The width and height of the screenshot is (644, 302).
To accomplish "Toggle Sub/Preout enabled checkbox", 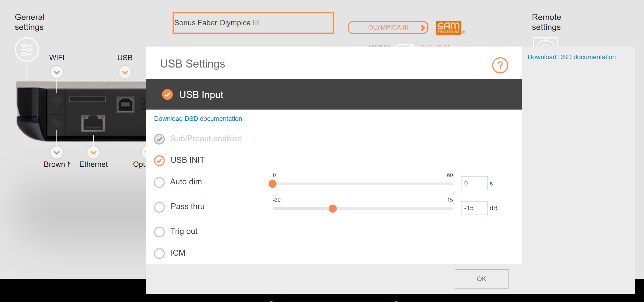I will click(x=159, y=139).
